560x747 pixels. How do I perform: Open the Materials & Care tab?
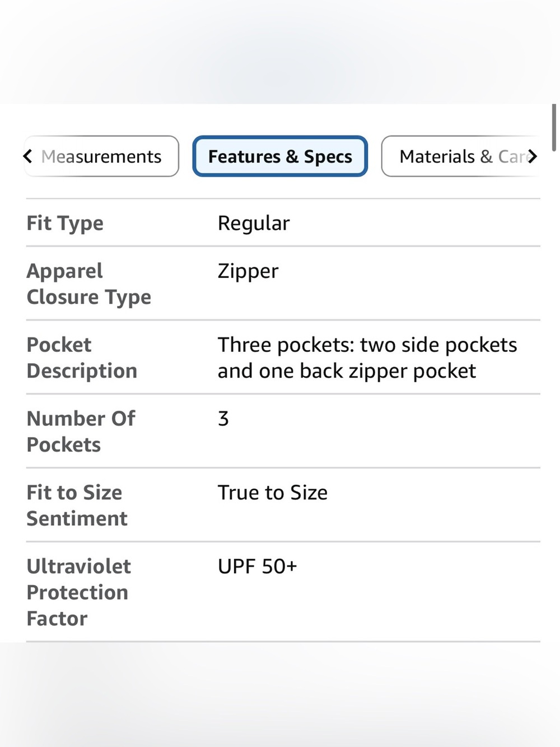tap(460, 156)
